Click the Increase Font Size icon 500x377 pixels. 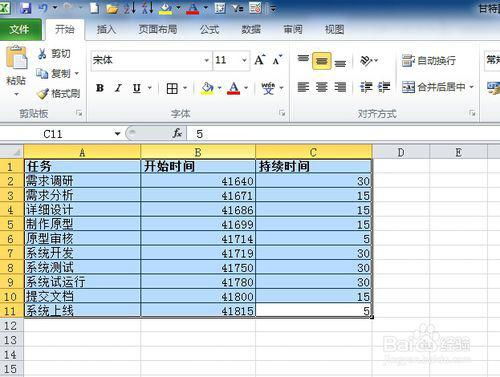pos(260,60)
